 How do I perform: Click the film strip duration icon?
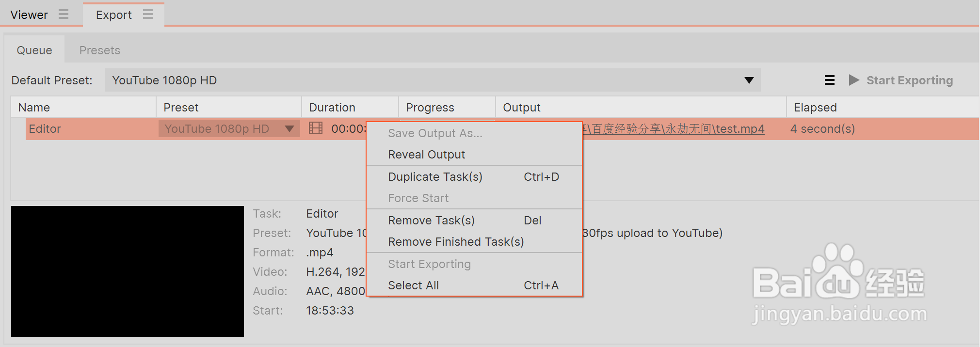pyautogui.click(x=316, y=128)
